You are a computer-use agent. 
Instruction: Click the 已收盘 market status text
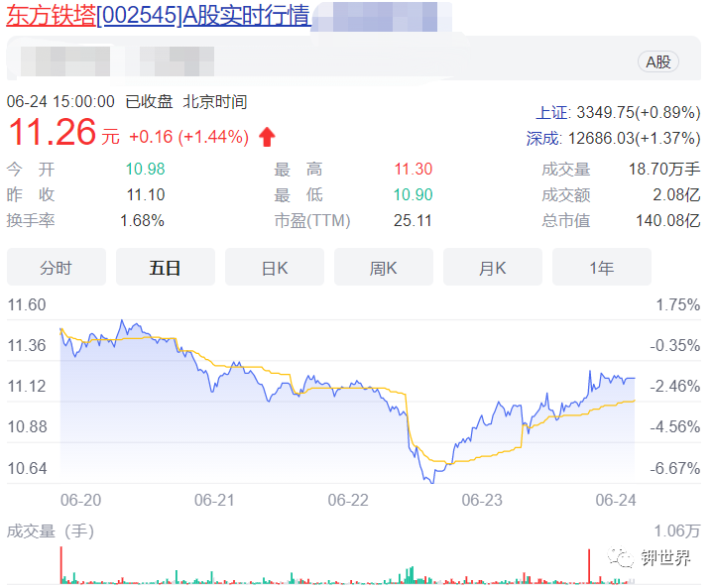pyautogui.click(x=149, y=101)
